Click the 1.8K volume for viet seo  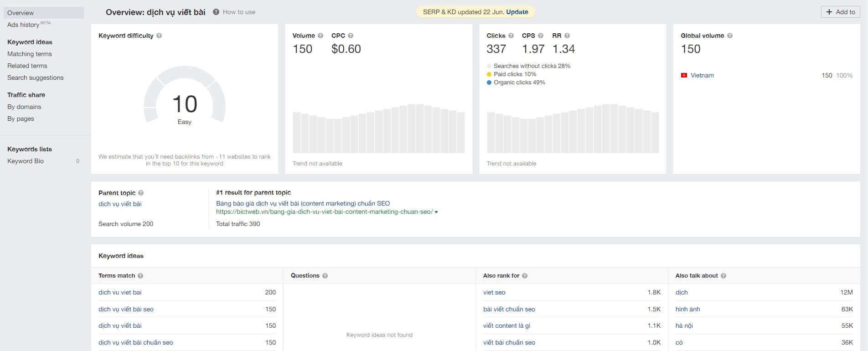click(654, 292)
